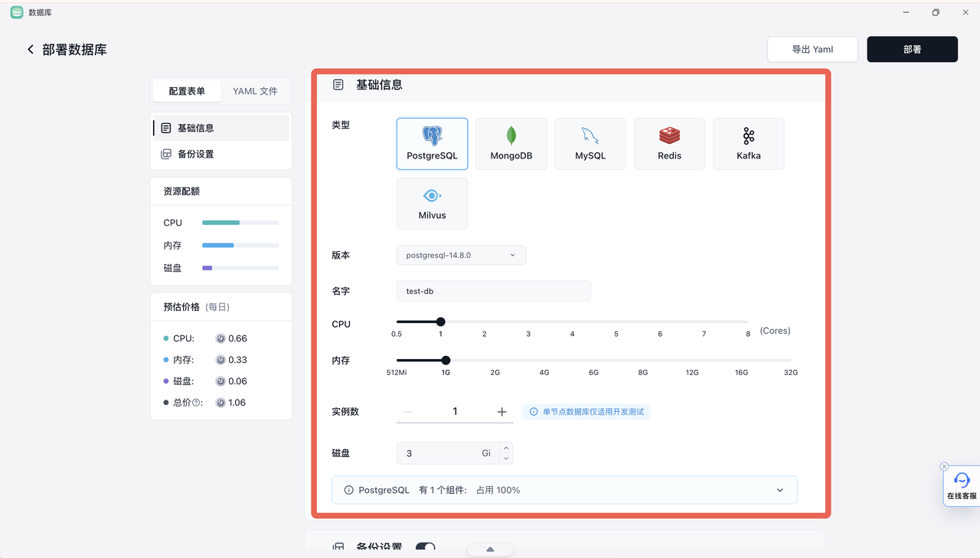Click the database app logo icon
The image size is (980, 558).
16,12
